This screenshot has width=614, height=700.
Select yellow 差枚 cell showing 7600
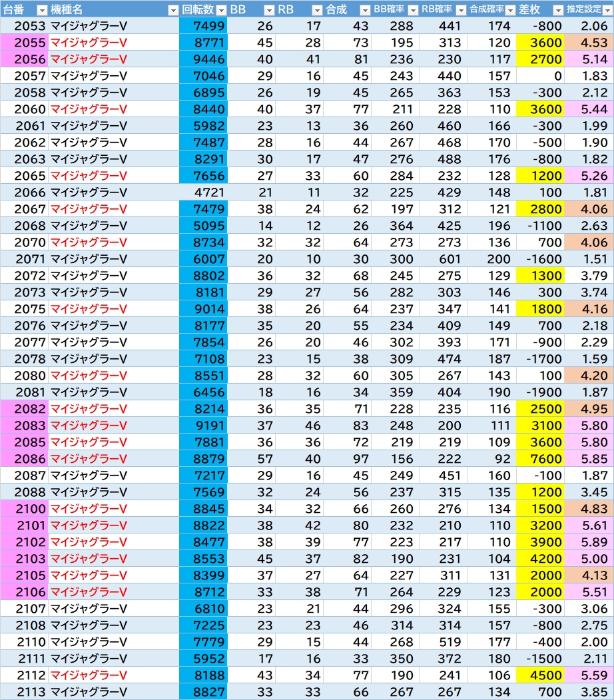point(539,459)
